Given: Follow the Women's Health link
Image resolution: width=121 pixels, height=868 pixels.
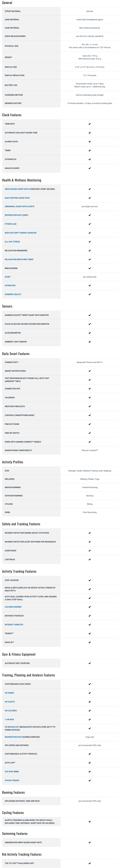Looking at the screenshot, I should tap(13, 294).
